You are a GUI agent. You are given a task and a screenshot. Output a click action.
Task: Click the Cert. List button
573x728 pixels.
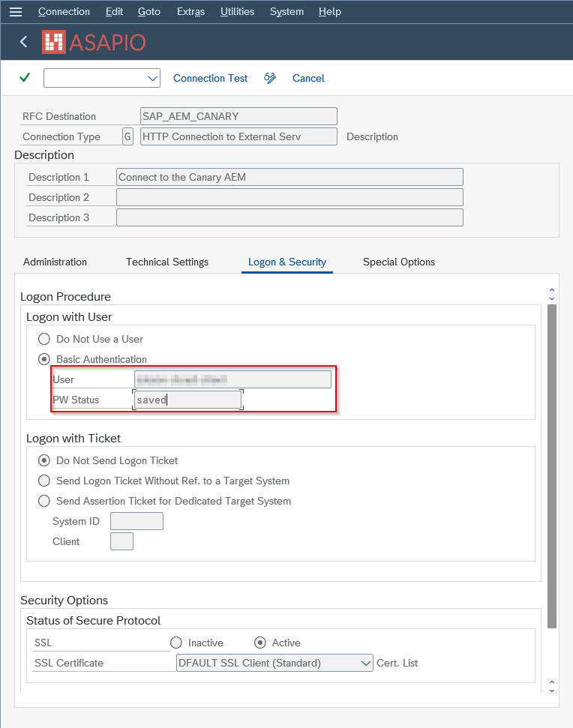click(397, 663)
